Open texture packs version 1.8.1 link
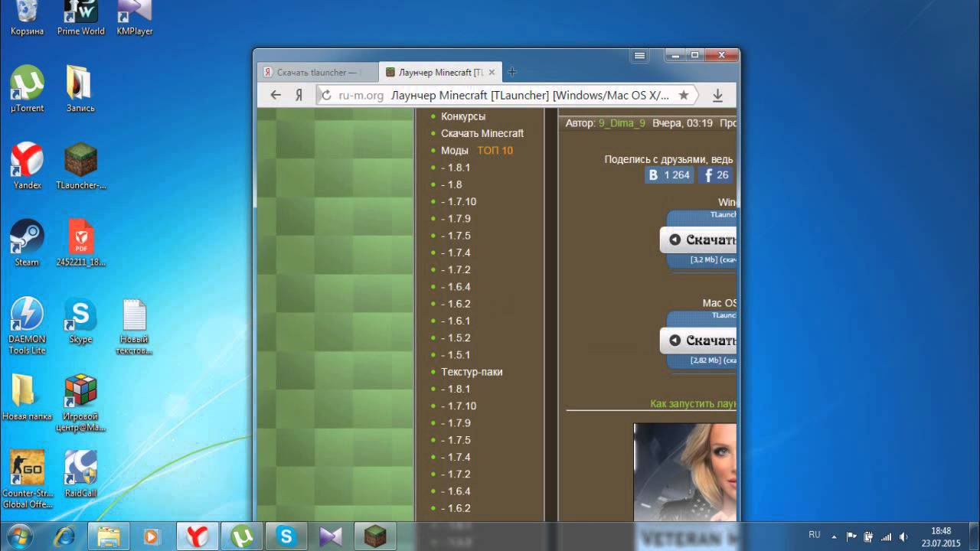The width and height of the screenshot is (980, 551). click(x=456, y=389)
